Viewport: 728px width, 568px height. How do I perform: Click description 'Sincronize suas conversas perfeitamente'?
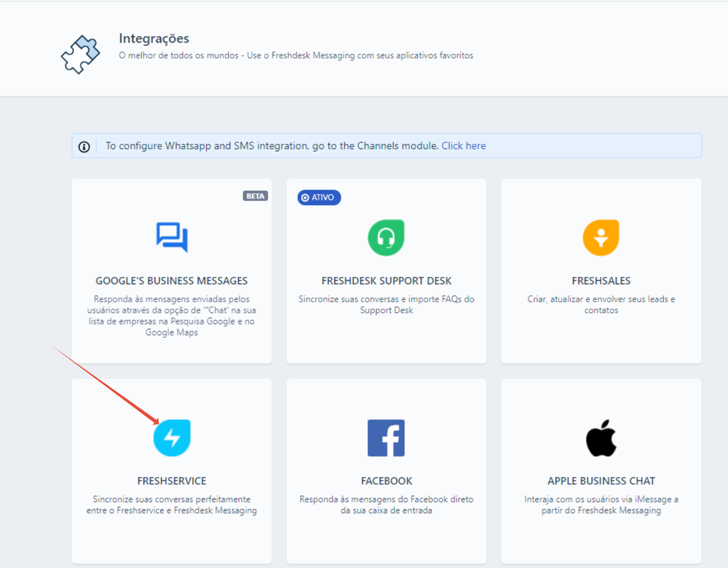pyautogui.click(x=171, y=505)
